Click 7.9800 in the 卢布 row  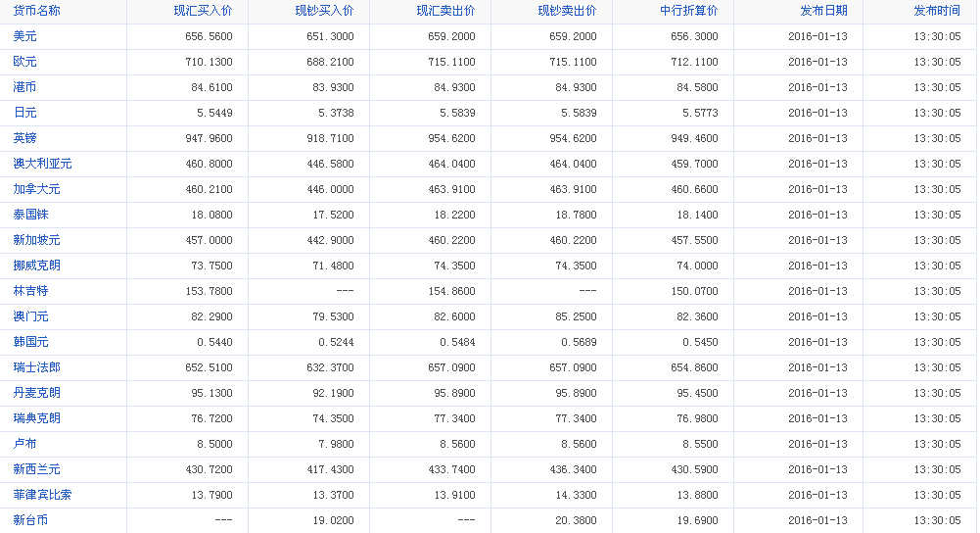click(336, 444)
